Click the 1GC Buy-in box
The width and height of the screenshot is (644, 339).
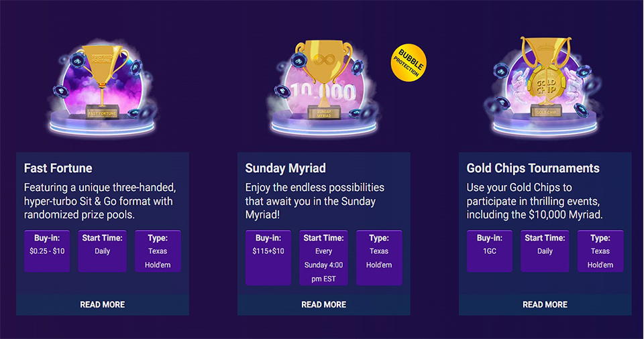pos(490,251)
